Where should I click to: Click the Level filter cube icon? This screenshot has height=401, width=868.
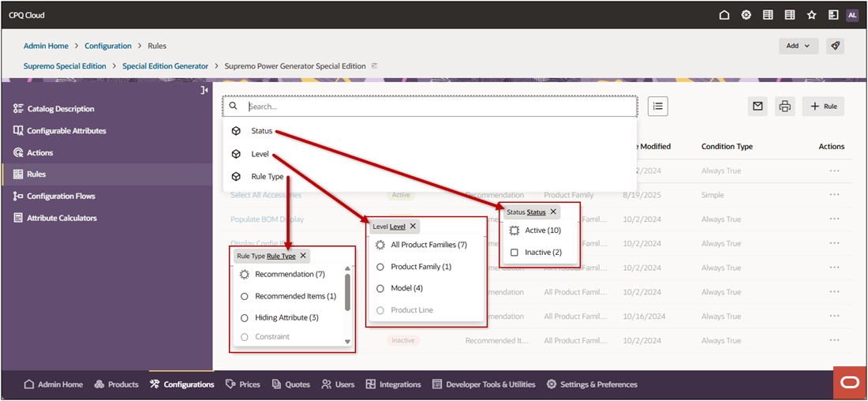click(x=237, y=154)
